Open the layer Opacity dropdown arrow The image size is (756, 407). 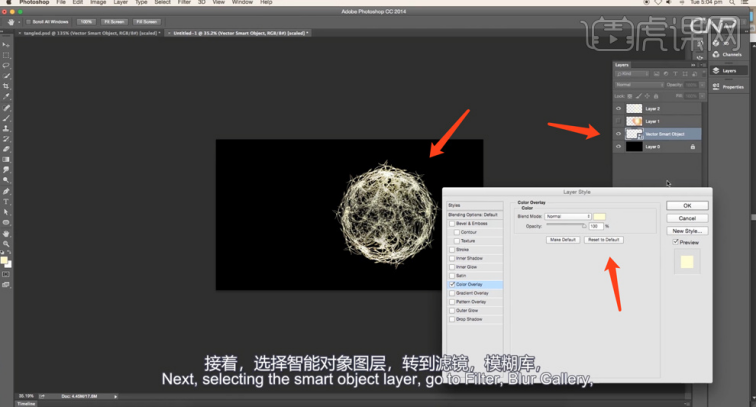[x=702, y=85]
